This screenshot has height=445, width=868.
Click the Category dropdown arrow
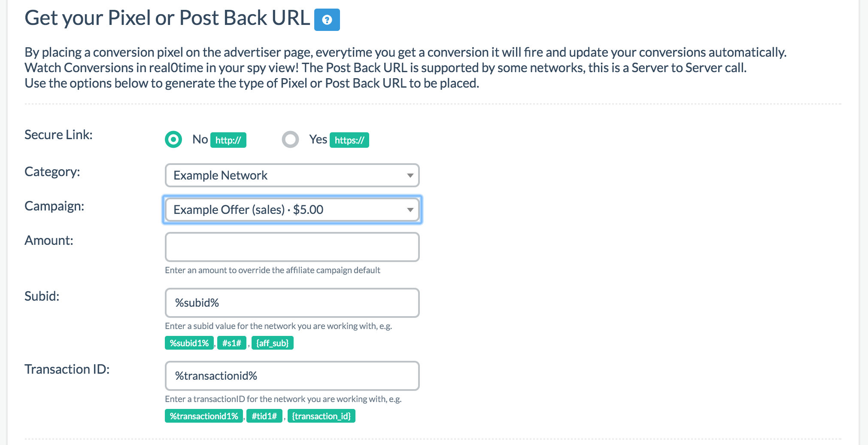(410, 175)
